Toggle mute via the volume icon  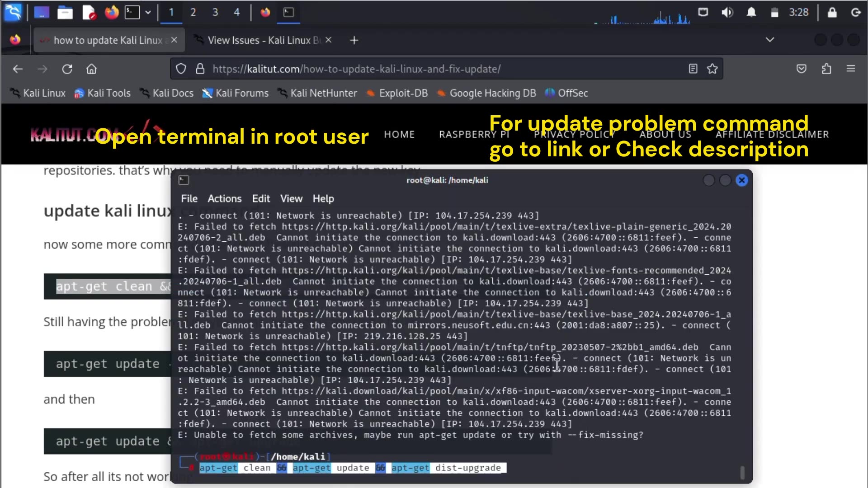point(727,12)
